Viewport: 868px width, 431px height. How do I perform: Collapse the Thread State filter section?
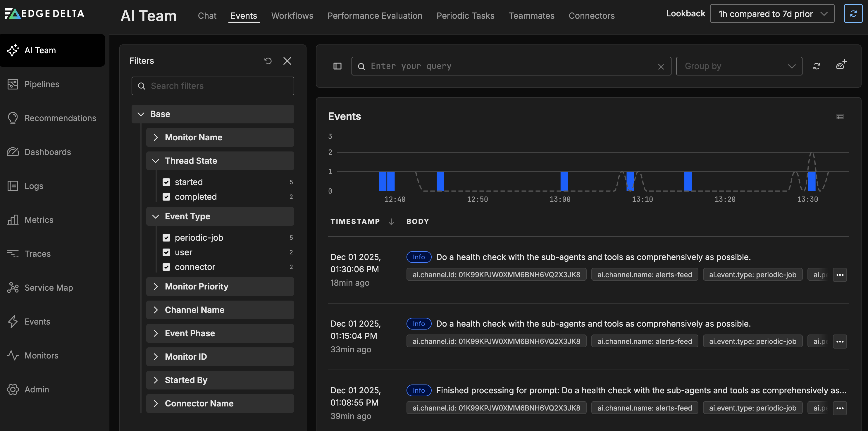pos(155,161)
